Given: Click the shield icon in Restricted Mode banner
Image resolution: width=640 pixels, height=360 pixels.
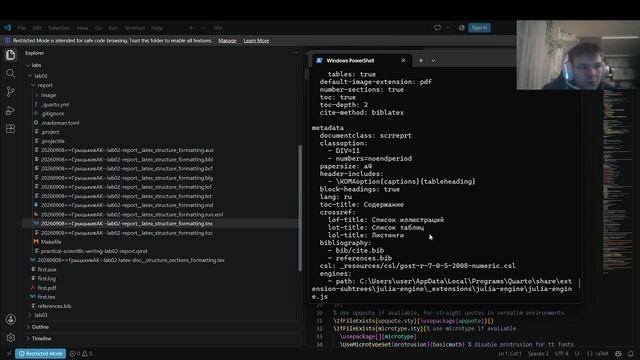Looking at the screenshot, I should point(7,40).
